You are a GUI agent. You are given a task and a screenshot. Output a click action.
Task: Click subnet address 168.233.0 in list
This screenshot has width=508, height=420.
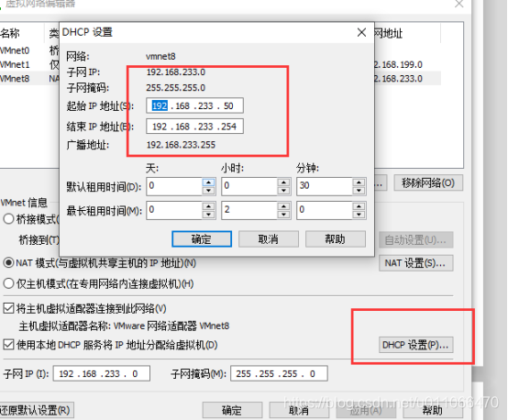(399, 79)
